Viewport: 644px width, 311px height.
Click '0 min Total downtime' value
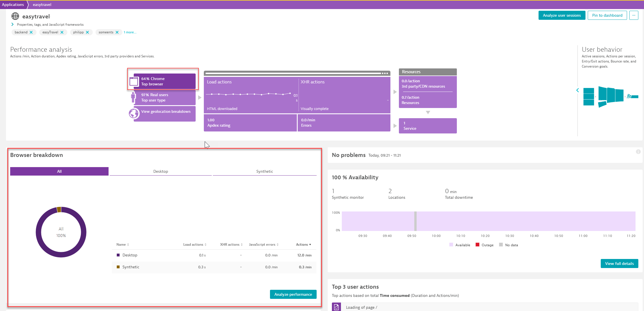point(459,194)
